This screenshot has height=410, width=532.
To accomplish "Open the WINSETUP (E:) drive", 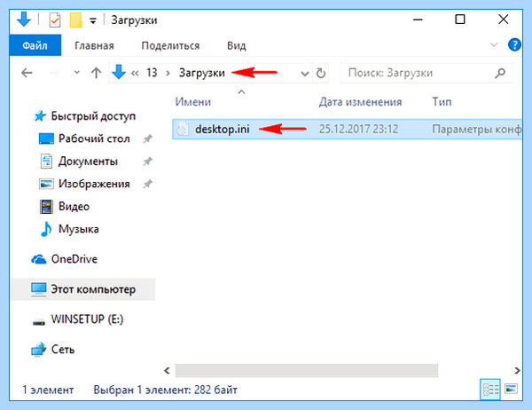I will 87,319.
